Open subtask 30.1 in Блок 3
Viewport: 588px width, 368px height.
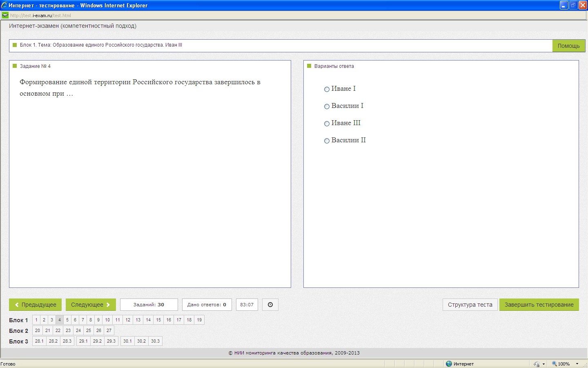point(127,341)
